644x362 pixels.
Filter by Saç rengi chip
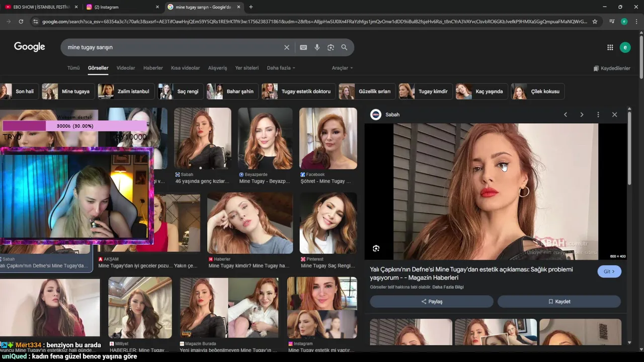(x=180, y=92)
